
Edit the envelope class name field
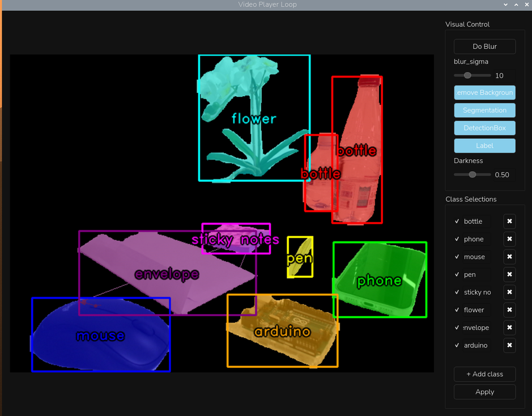[476, 328]
